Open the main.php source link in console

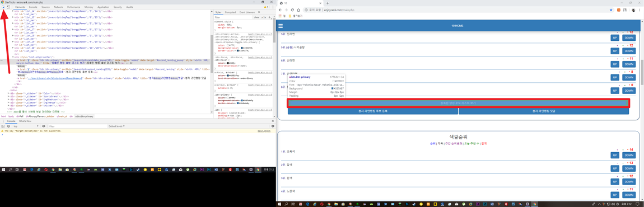click(x=264, y=130)
